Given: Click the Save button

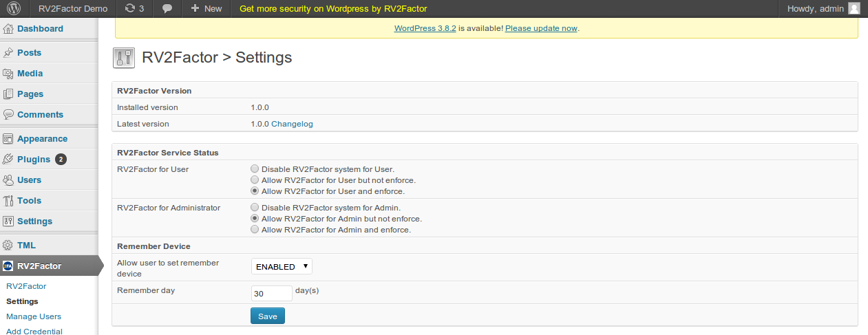Looking at the screenshot, I should pyautogui.click(x=268, y=316).
